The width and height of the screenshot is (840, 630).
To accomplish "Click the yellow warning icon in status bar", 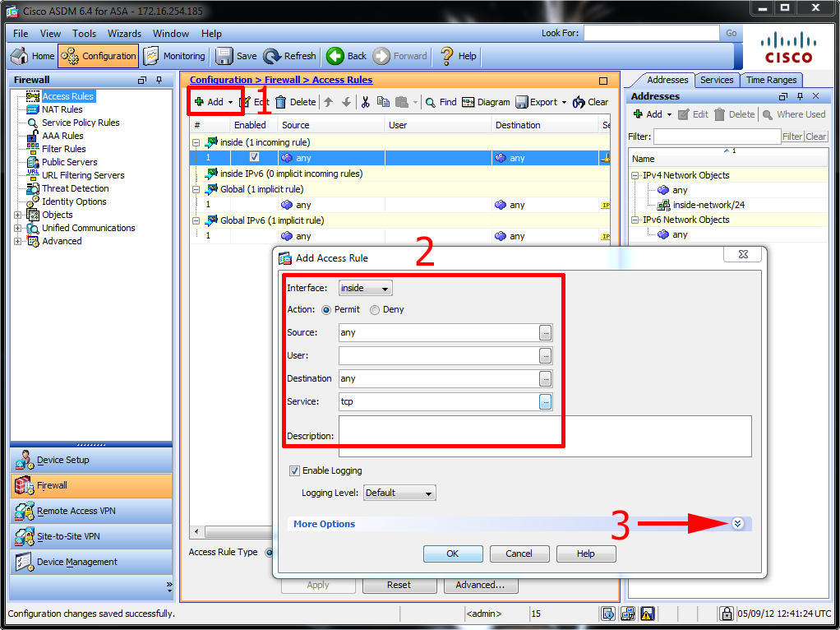I will (x=647, y=613).
